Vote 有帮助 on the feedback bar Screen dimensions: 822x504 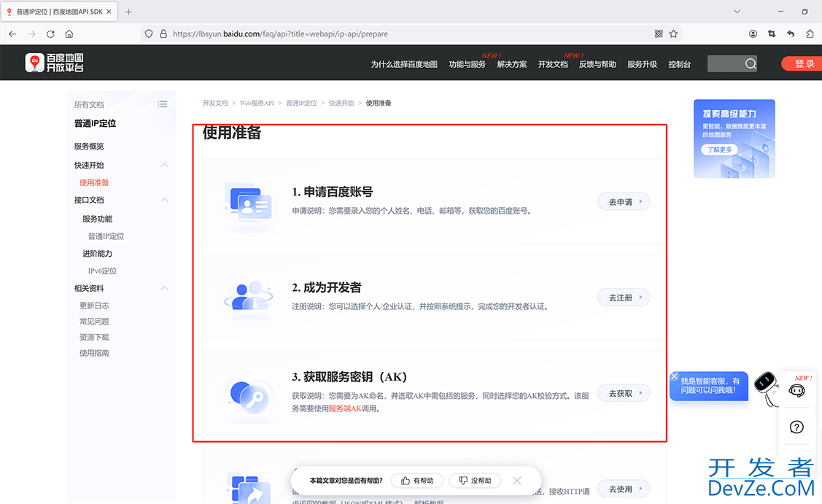417,481
